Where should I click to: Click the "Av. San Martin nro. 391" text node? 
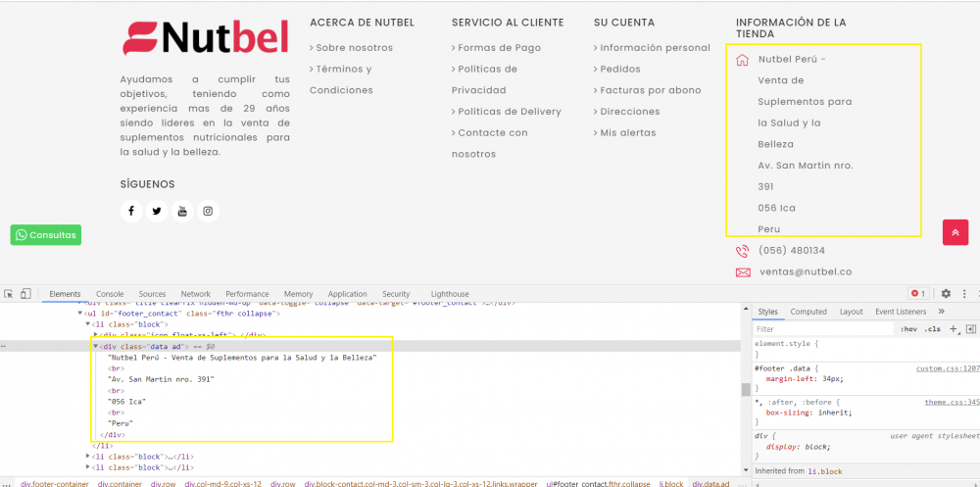(x=162, y=379)
